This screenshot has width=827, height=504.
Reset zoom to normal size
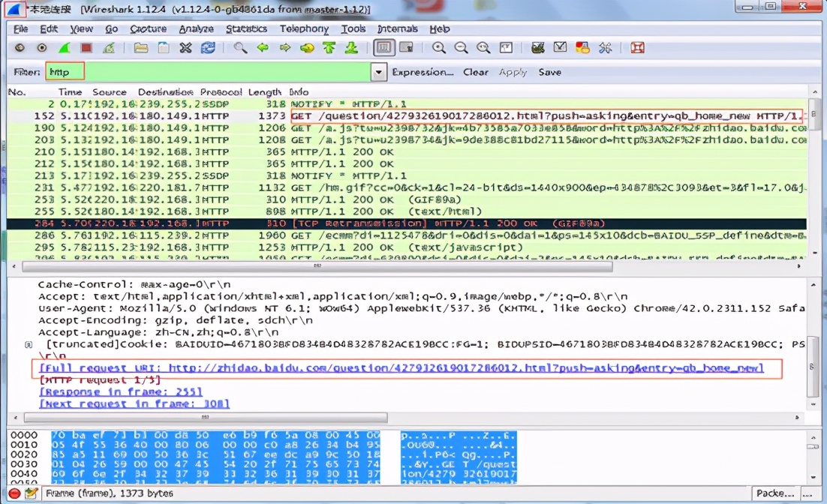(x=483, y=48)
